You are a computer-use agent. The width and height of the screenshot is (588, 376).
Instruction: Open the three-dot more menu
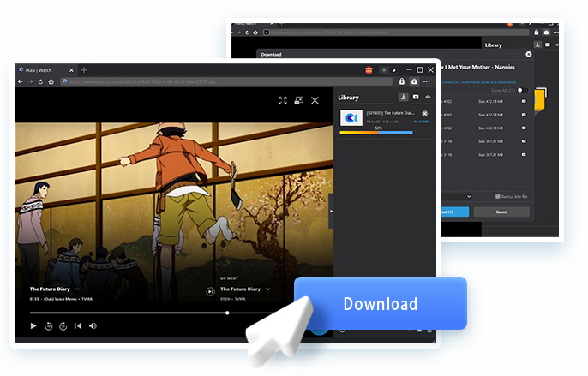click(427, 81)
